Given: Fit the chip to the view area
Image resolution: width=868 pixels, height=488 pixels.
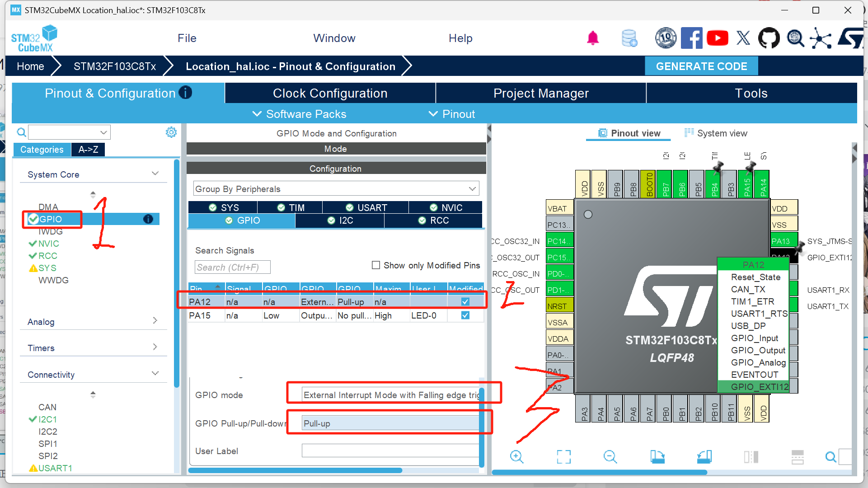Looking at the screenshot, I should [x=563, y=457].
